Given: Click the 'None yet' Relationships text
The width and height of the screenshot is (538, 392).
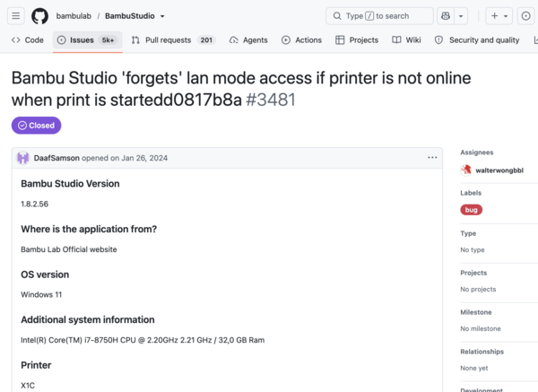Looking at the screenshot, I should (473, 368).
